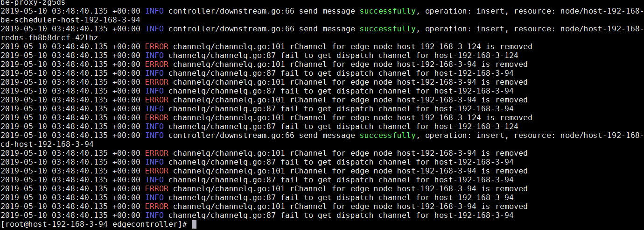
Task: Click the 'be-proxy-zg5ds' text at the top
Action: point(33,2)
